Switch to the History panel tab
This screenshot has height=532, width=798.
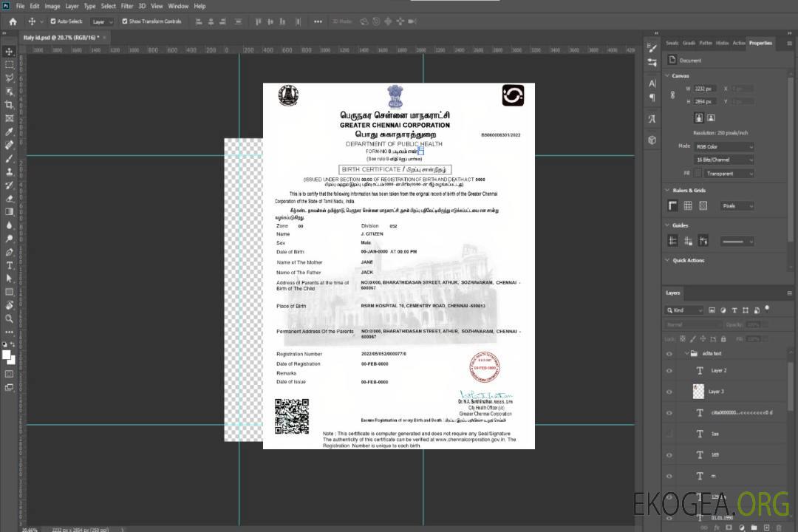722,43
